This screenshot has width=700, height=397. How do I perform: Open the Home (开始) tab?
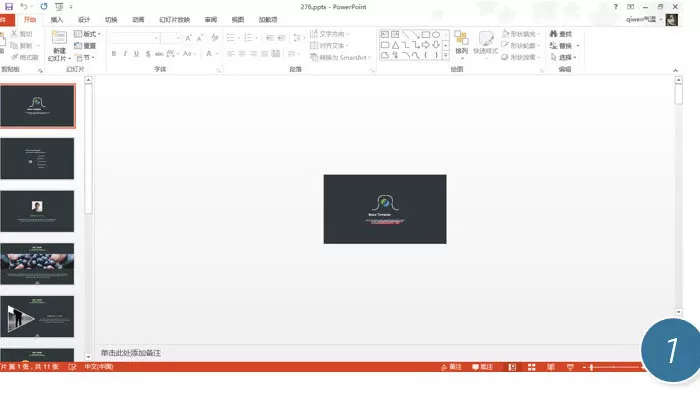point(30,20)
